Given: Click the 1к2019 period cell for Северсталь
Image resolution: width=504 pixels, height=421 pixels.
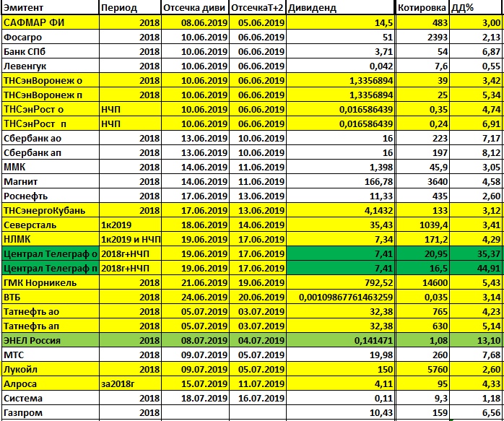Looking at the screenshot, I should pyautogui.click(x=130, y=225).
